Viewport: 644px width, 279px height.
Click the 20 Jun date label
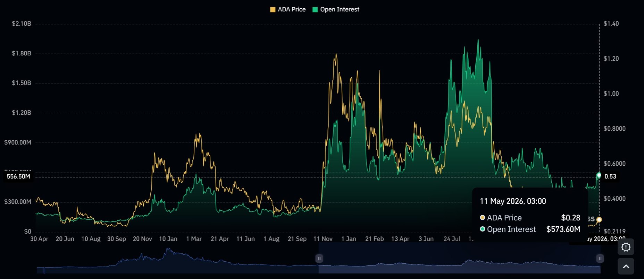[65, 239]
